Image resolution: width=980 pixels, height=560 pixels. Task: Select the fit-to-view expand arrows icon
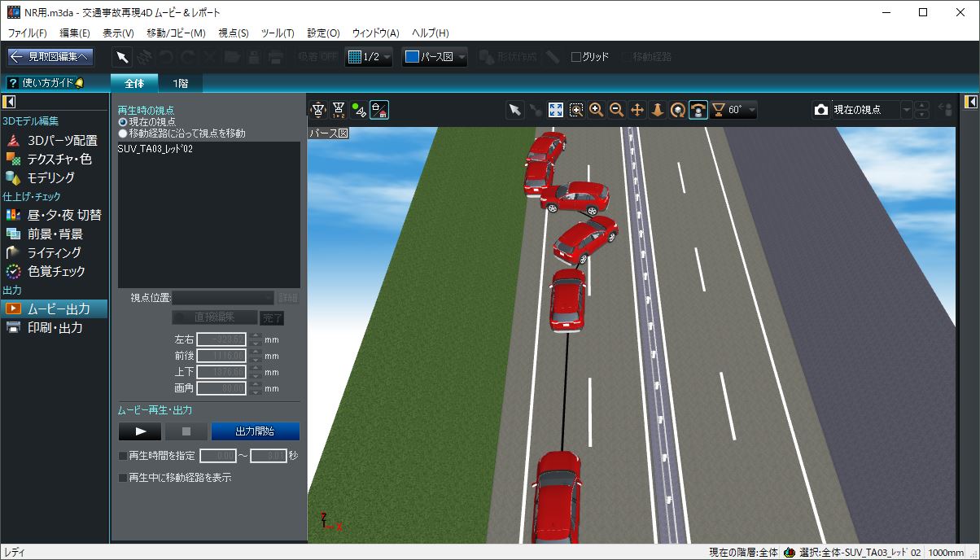point(556,110)
